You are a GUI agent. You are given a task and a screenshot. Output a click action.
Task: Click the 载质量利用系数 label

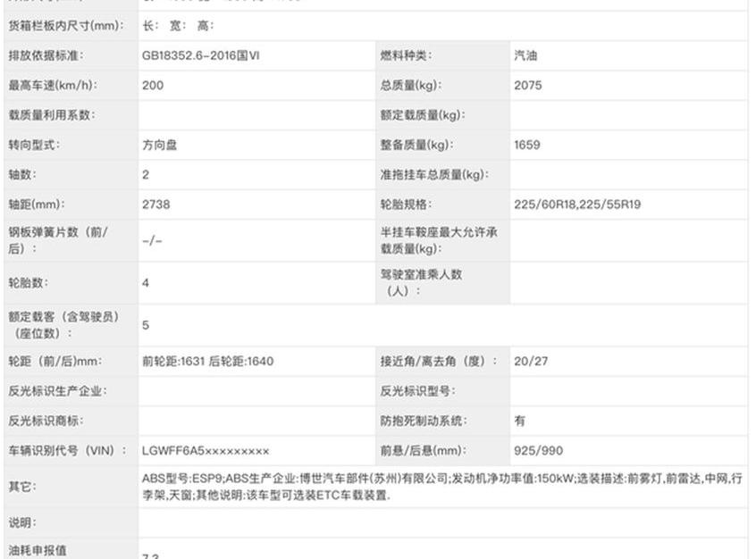click(x=52, y=115)
